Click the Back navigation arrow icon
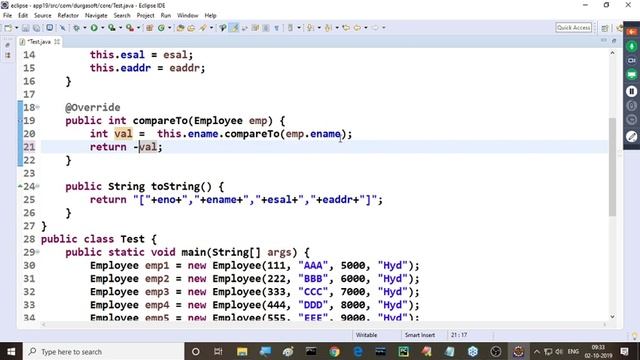 click(x=358, y=28)
